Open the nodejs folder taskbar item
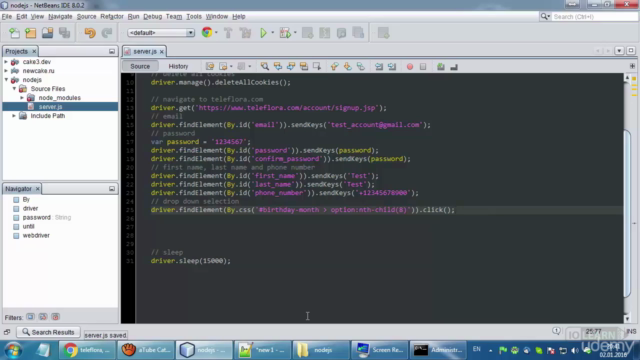Image resolution: width=640 pixels, height=360 pixels. (321, 350)
